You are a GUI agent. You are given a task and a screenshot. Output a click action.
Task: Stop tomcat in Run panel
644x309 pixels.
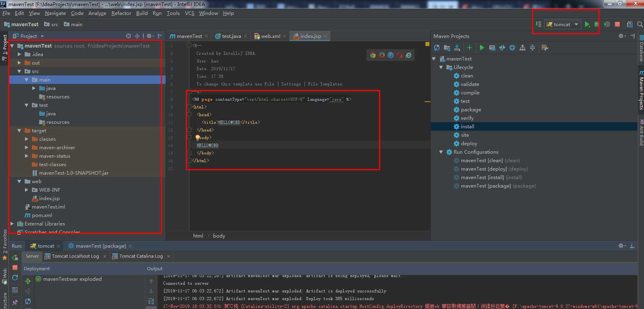(x=15, y=267)
